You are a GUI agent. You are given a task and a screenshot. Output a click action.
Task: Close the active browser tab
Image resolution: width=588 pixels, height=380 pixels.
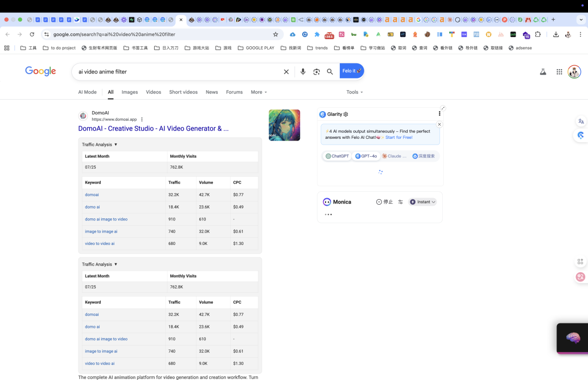click(181, 20)
